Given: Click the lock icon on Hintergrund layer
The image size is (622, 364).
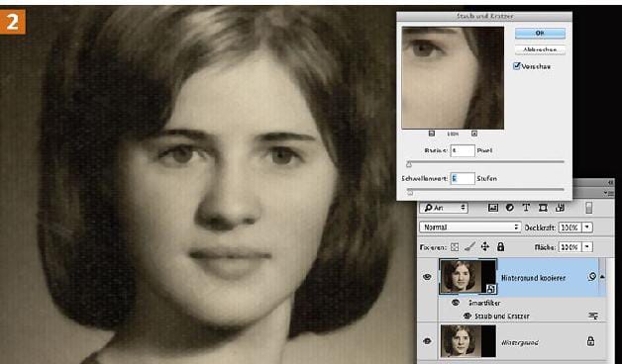Looking at the screenshot, I should click(590, 341).
